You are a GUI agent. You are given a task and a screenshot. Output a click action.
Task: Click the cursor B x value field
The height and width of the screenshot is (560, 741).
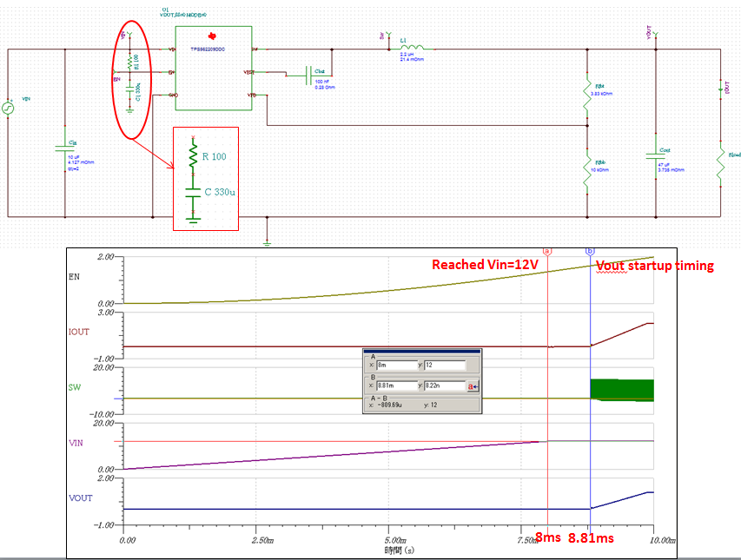[x=397, y=385]
